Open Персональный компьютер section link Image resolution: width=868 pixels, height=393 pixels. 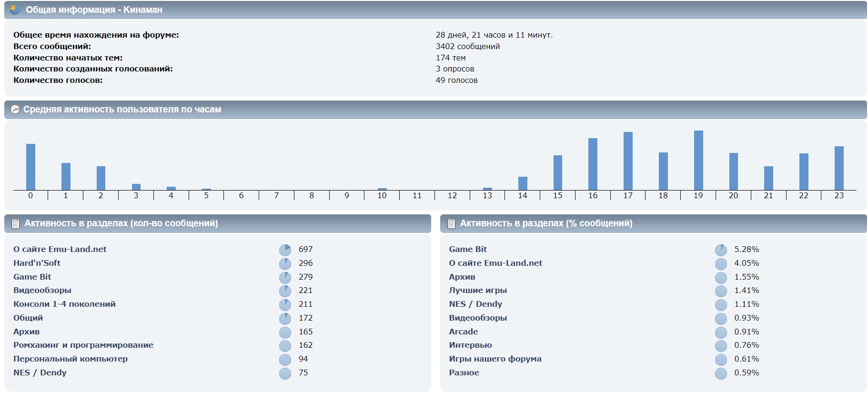[71, 359]
